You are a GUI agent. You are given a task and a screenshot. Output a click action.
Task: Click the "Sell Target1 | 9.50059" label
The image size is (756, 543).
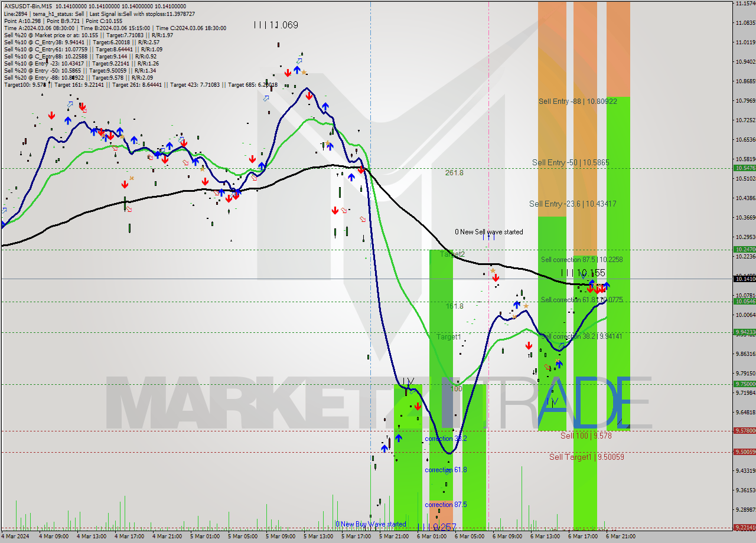click(586, 457)
